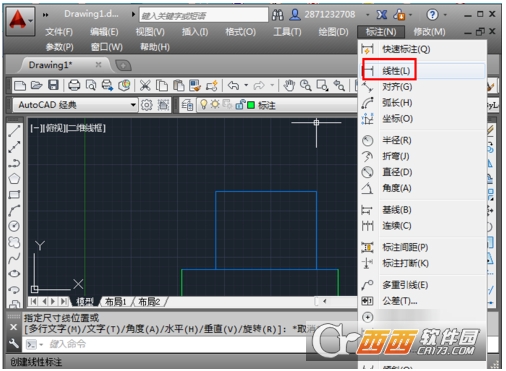Choose 多重引线(E) menu entry
This screenshot has height=371, width=506.
click(423, 285)
